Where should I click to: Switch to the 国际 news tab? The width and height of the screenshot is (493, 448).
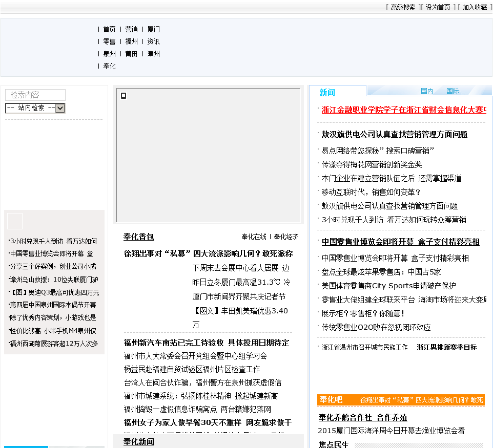[453, 91]
